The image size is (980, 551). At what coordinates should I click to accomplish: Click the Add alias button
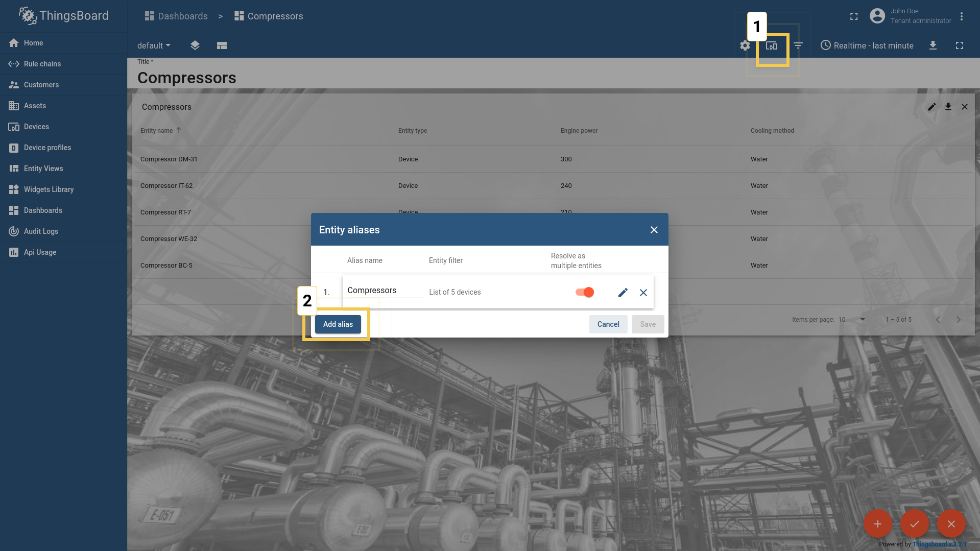click(x=338, y=324)
